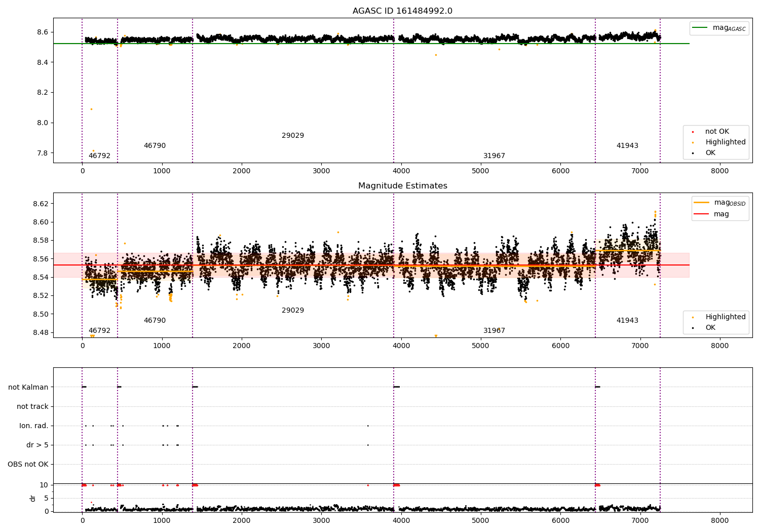
Task: Click y-axis tick 8.54 on middle plot
Action: click(41, 278)
